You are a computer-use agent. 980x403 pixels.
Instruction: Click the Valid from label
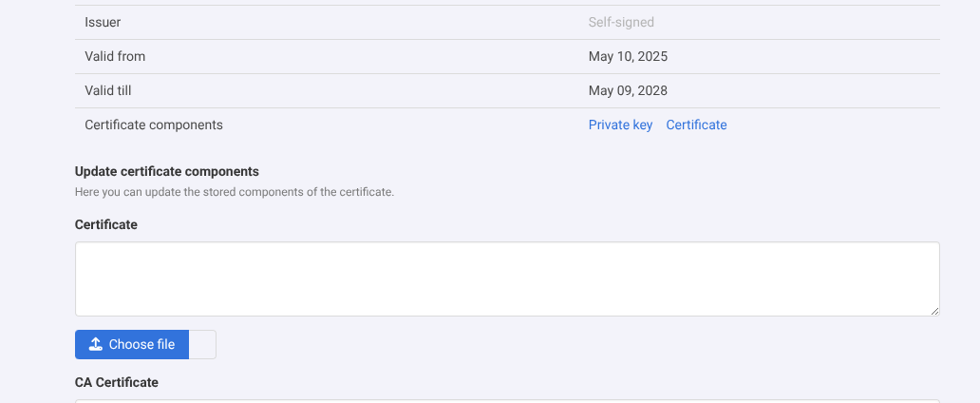(x=115, y=56)
